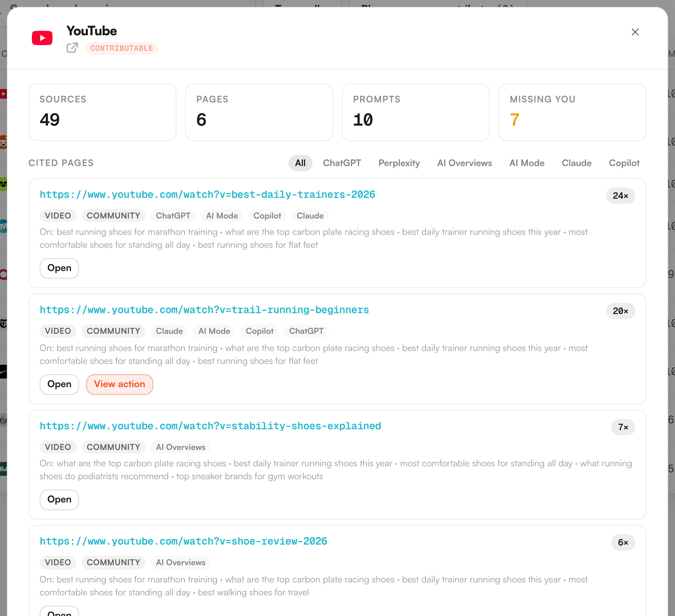This screenshot has height=616, width=675.
Task: Filter cited pages by ChatGPT
Action: click(x=342, y=163)
